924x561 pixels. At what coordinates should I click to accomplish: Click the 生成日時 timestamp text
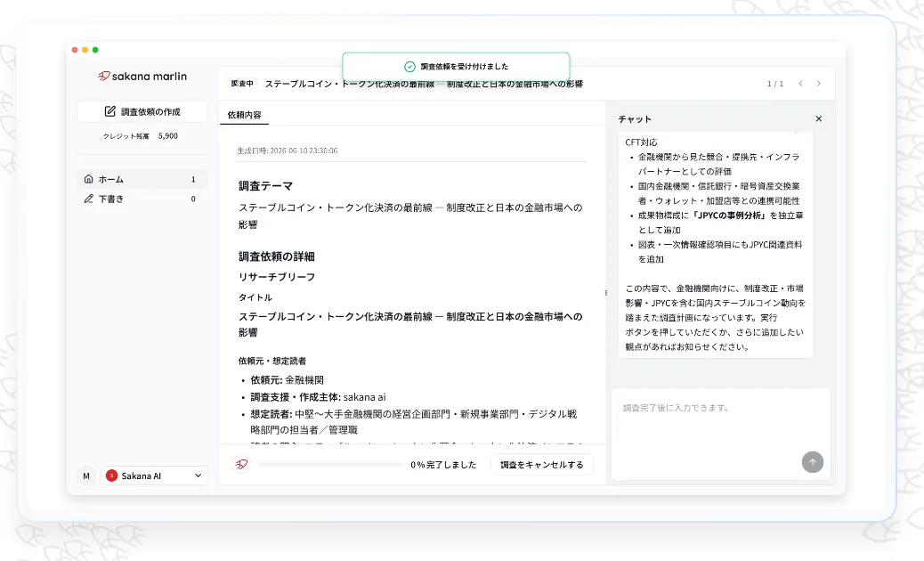[x=287, y=150]
